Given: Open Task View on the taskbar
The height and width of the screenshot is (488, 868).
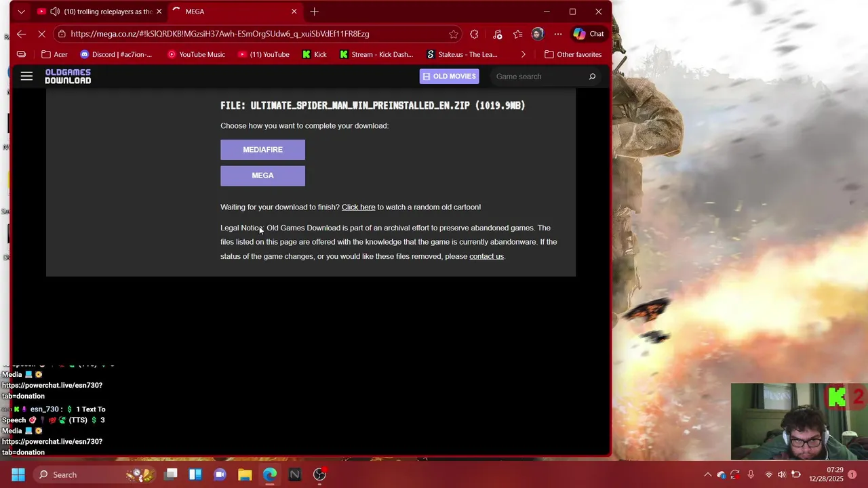Looking at the screenshot, I should pyautogui.click(x=171, y=474).
